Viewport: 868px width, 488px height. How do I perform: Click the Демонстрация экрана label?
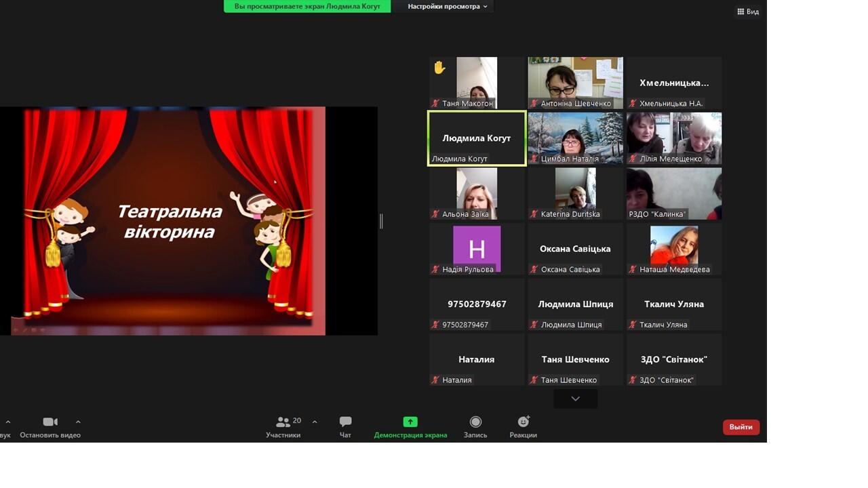click(410, 435)
